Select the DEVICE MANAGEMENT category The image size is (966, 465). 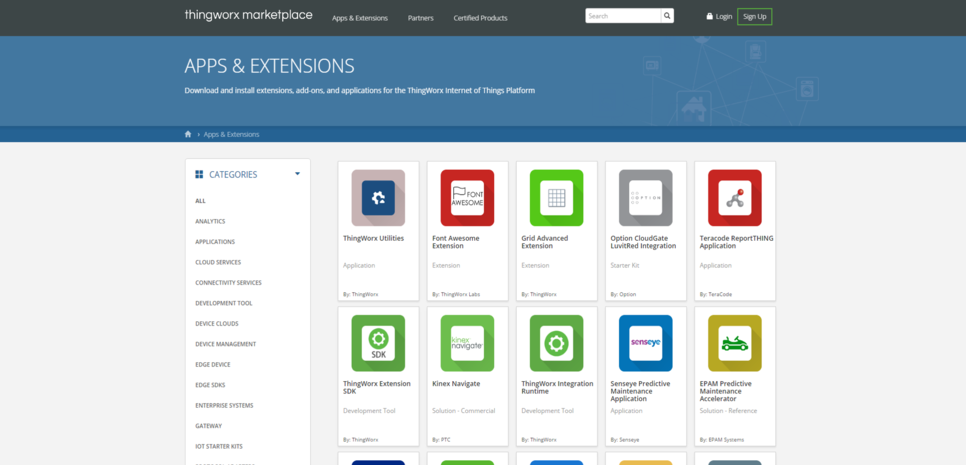pyautogui.click(x=225, y=344)
